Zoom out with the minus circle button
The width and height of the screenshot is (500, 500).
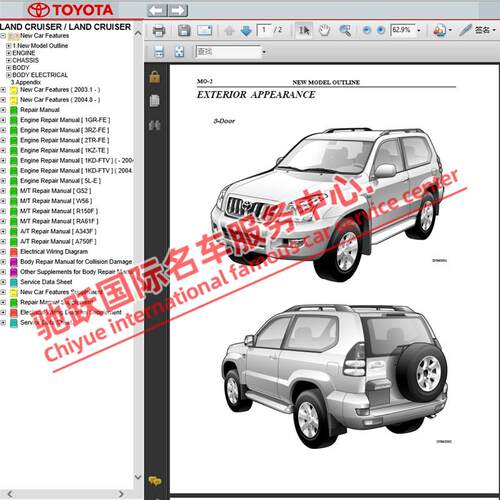point(367,30)
